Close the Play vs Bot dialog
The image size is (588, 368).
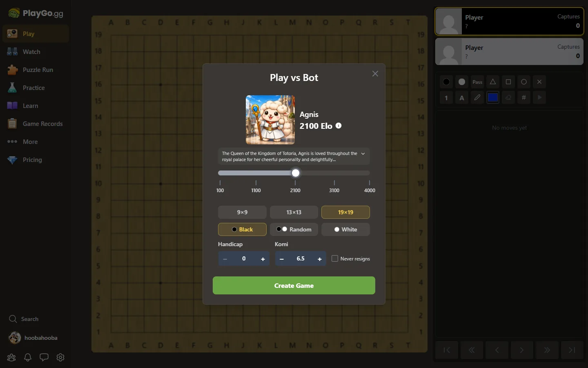click(x=375, y=74)
